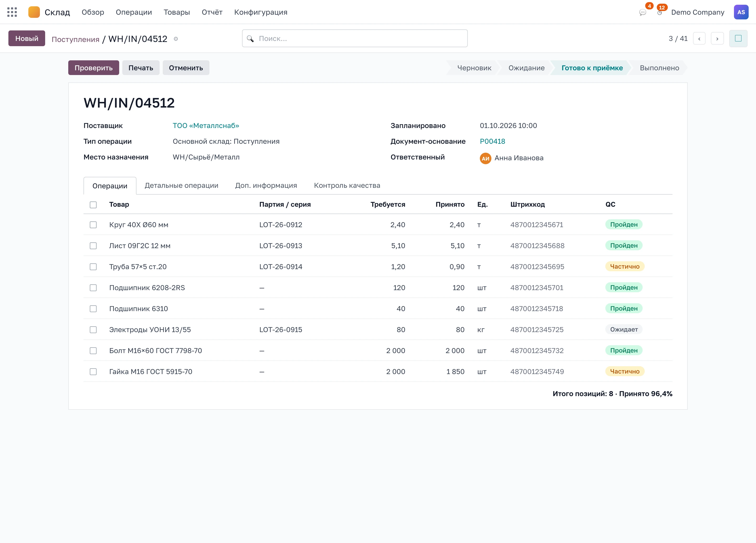The image size is (756, 543).
Task: Open the Отчёт top menu
Action: point(212,12)
